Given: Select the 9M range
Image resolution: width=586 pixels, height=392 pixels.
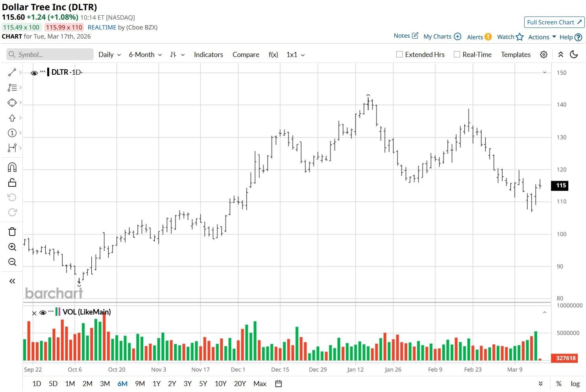Looking at the screenshot, I should click(140, 384).
